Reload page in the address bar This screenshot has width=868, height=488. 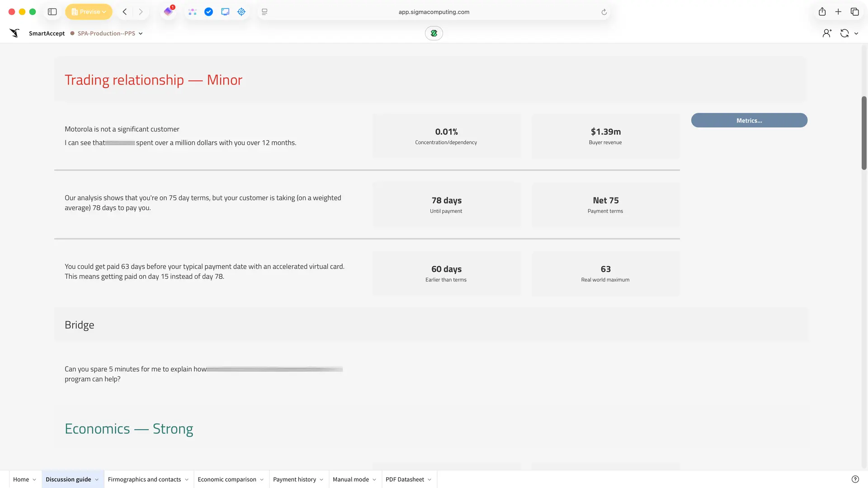click(604, 12)
